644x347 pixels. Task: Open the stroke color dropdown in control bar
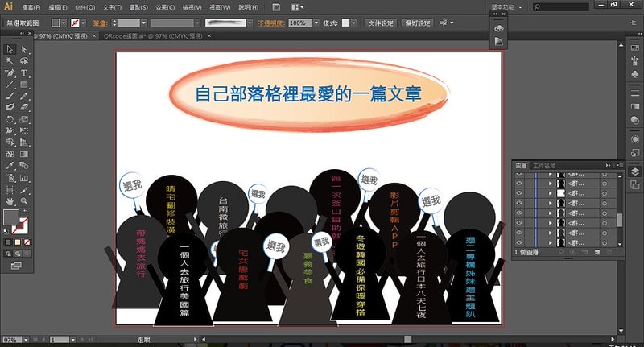pyautogui.click(x=84, y=23)
